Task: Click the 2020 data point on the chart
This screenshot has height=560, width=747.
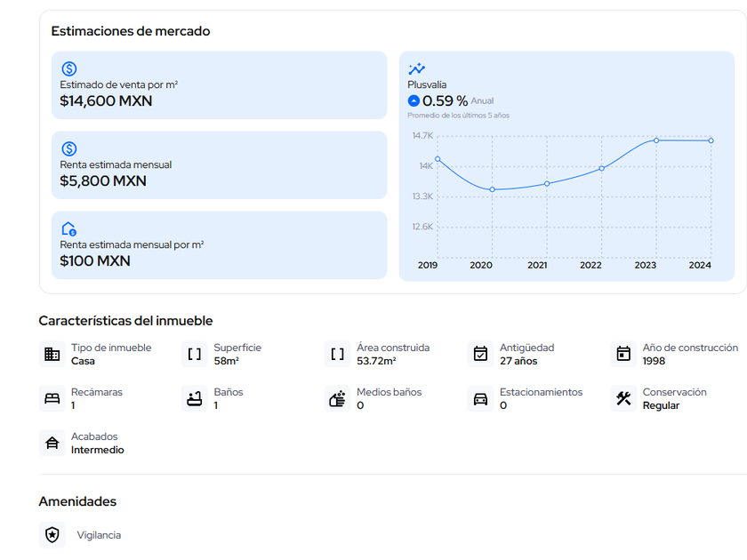Action: (x=492, y=189)
